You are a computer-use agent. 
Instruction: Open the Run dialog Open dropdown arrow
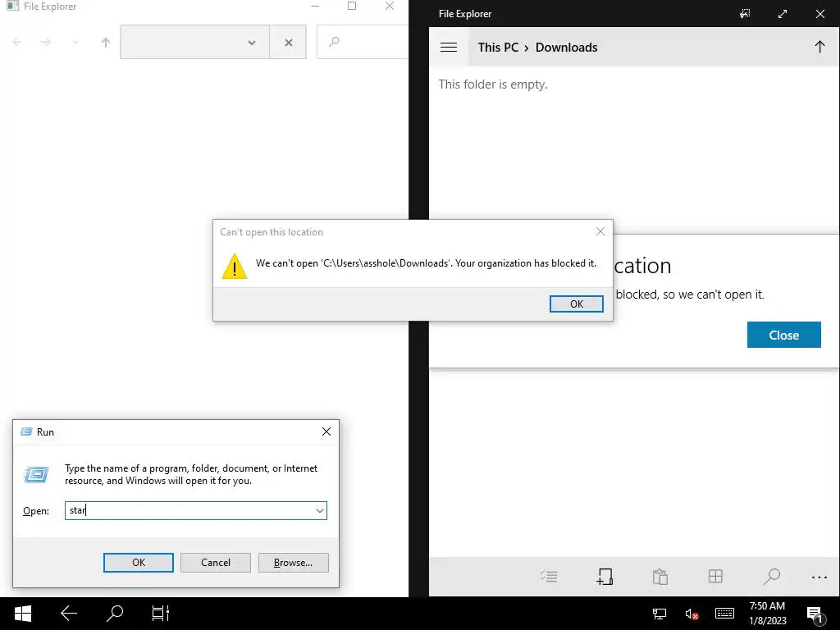click(320, 510)
